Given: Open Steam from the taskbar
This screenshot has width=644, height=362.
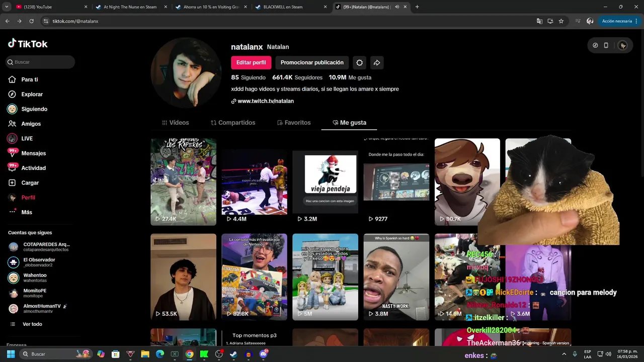Looking at the screenshot, I should 233,354.
